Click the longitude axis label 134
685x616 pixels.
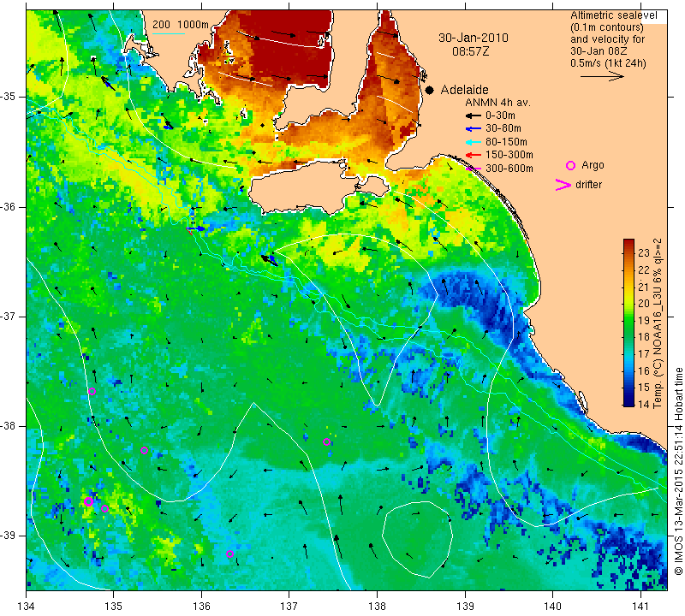pyautogui.click(x=27, y=606)
